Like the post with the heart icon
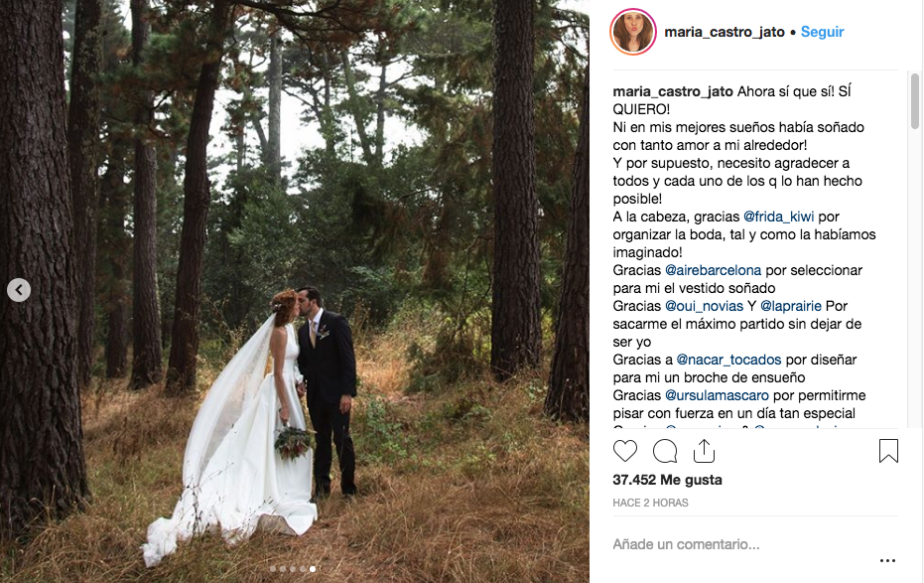 625,451
